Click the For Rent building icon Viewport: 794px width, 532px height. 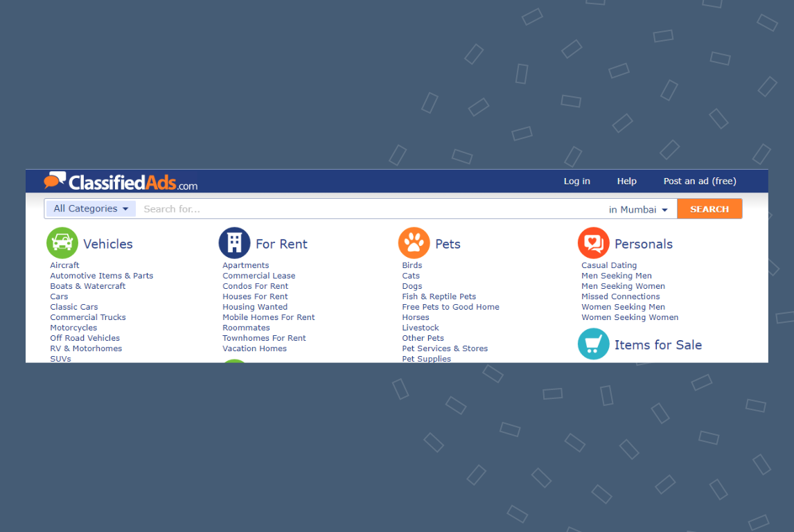(x=234, y=242)
